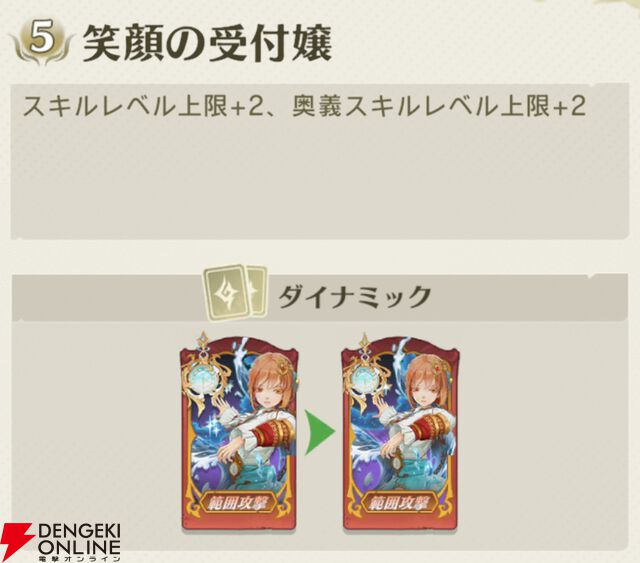Click the green arrow between cards
Image resolution: width=640 pixels, height=563 pixels.
(320, 432)
